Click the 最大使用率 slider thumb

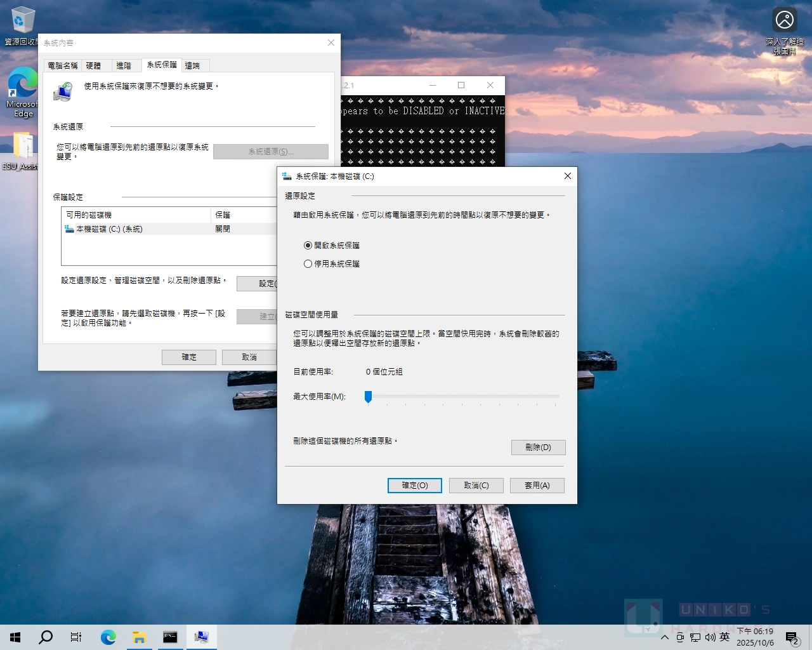[368, 397]
